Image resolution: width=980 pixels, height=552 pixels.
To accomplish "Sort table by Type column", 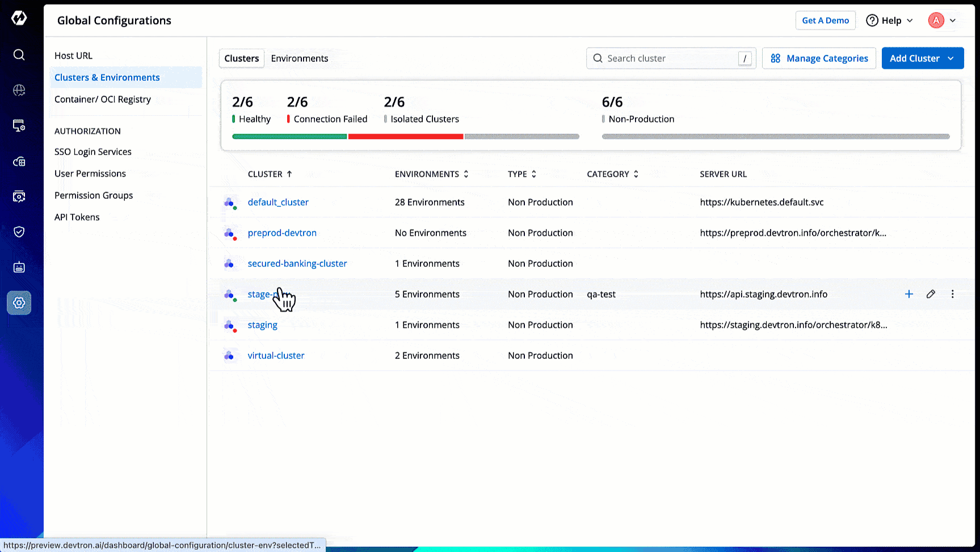I will [521, 174].
